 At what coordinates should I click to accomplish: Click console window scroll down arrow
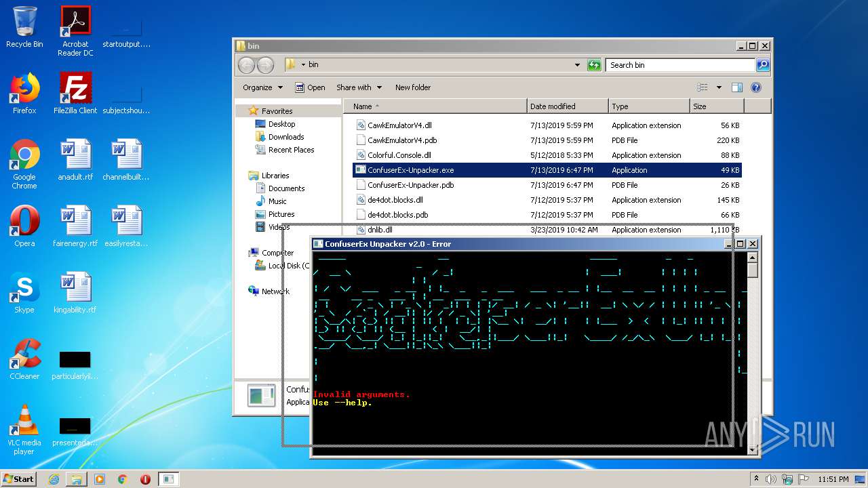click(752, 449)
